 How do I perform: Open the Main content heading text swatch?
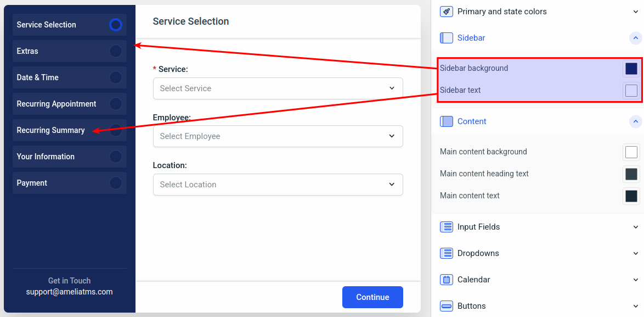(x=631, y=174)
